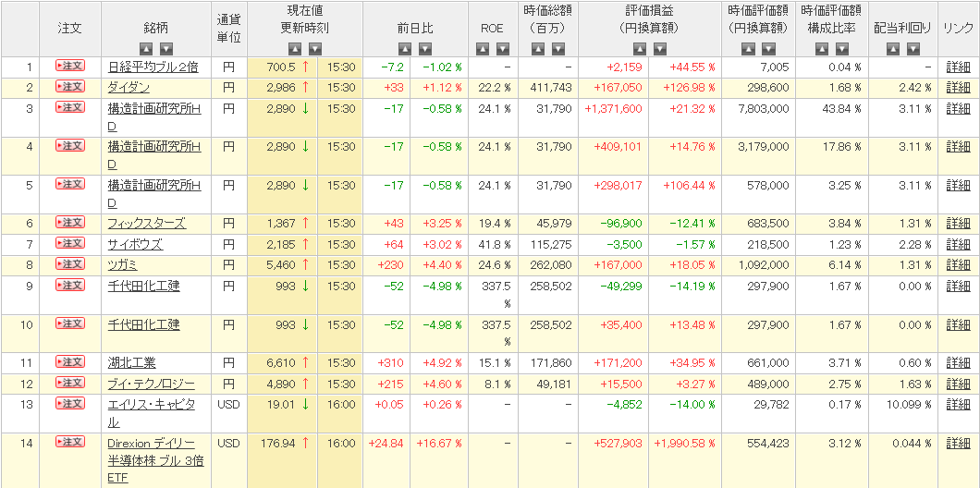Order 千代田化工建 in row 9

[70, 285]
